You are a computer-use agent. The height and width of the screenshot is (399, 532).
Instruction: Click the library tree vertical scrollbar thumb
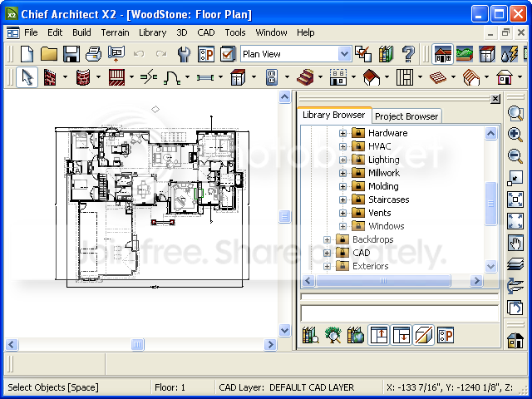coord(490,204)
